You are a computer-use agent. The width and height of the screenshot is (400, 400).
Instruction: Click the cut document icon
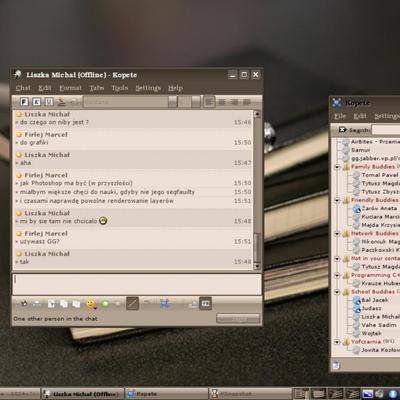click(51, 304)
